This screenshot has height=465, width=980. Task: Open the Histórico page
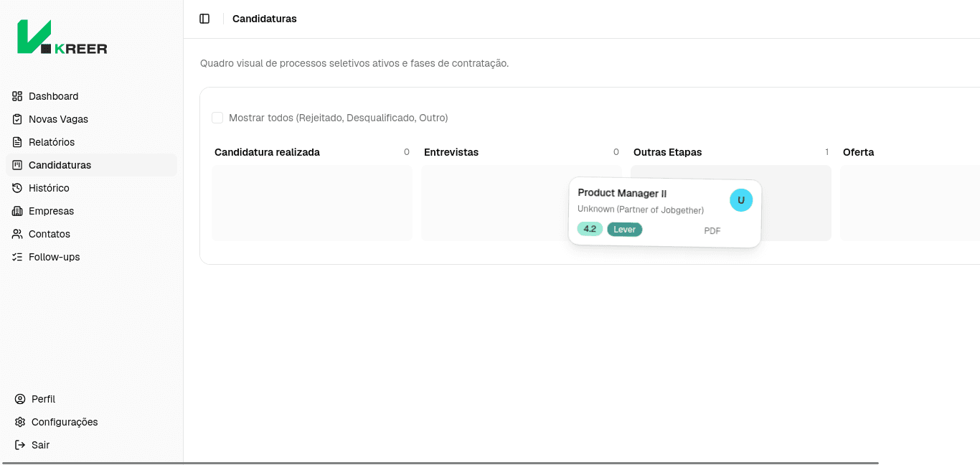91,188
